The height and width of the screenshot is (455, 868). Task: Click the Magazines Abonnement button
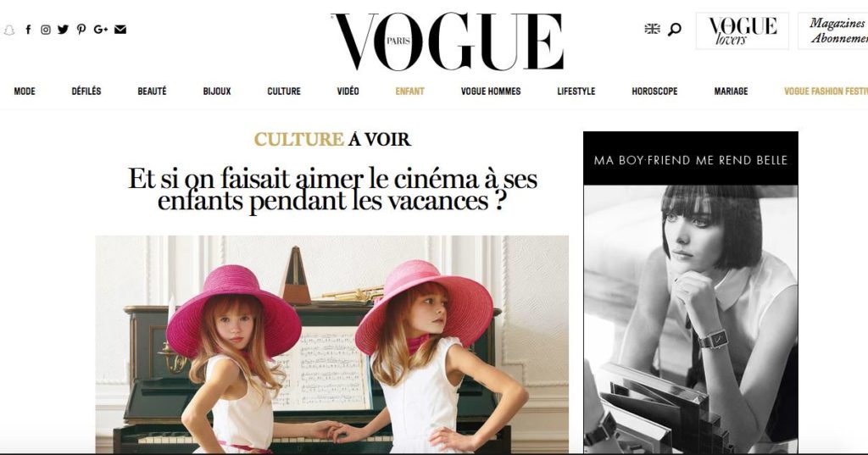[833, 31]
